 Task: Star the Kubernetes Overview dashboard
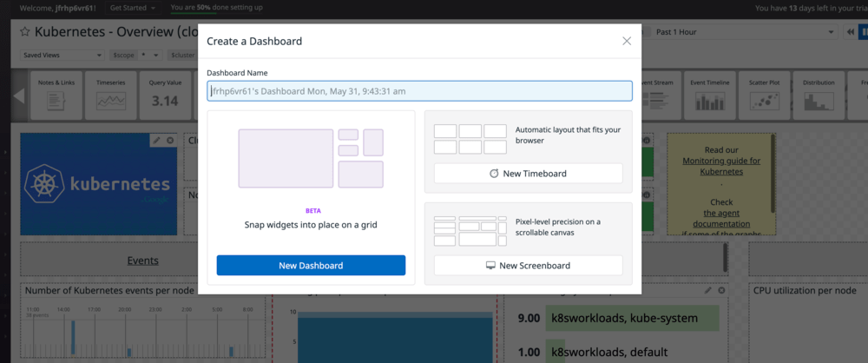tap(25, 32)
